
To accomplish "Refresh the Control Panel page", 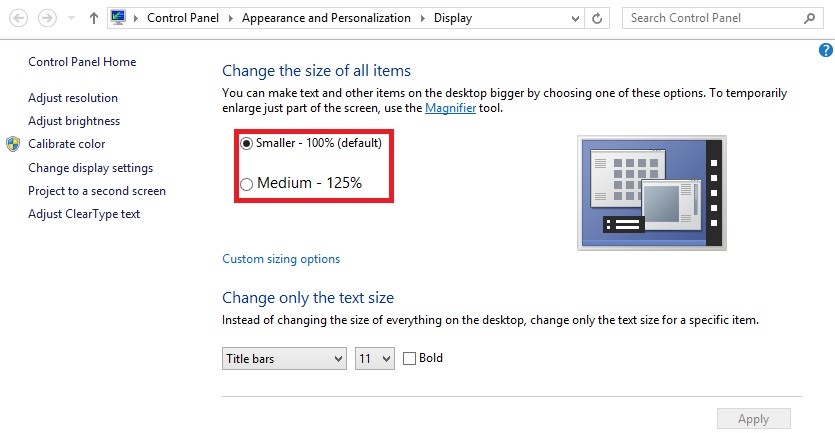I will (598, 18).
